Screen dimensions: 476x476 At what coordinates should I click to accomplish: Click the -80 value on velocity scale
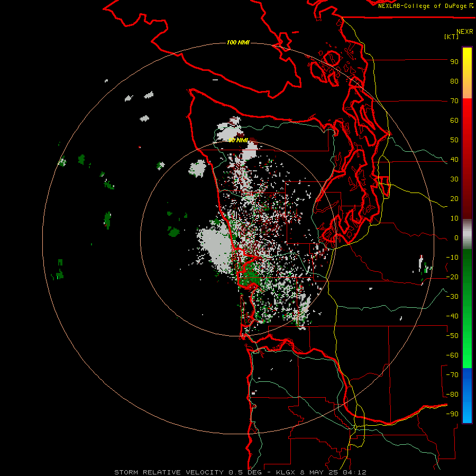452,395
